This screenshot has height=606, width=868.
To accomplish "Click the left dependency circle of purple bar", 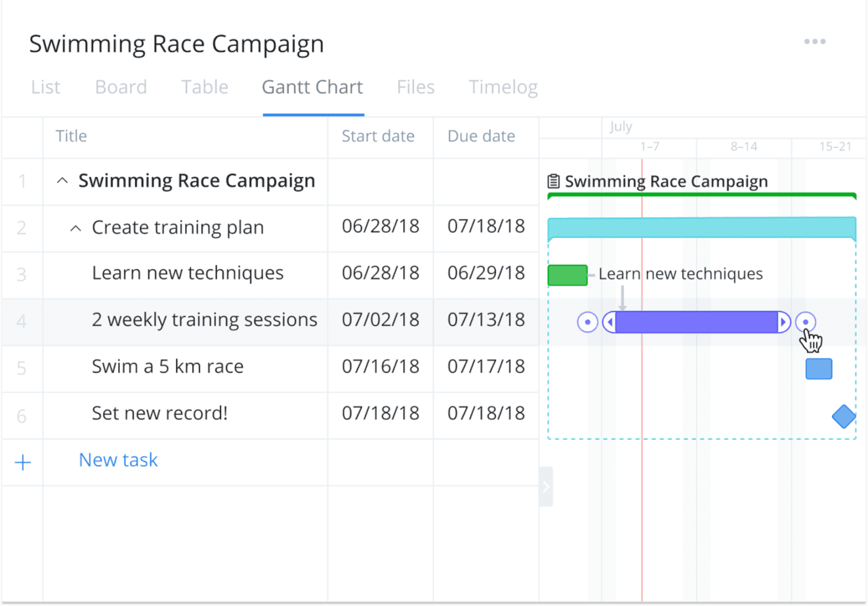I will point(587,322).
